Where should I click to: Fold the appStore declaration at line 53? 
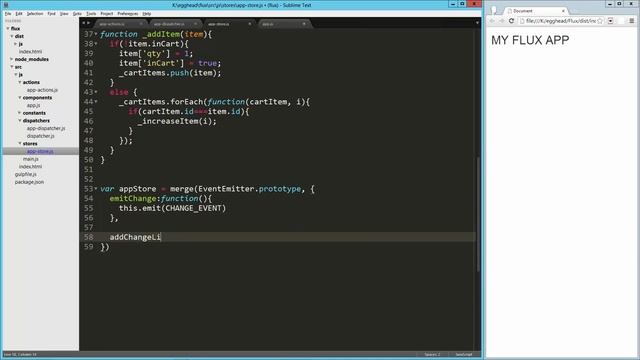point(96,189)
